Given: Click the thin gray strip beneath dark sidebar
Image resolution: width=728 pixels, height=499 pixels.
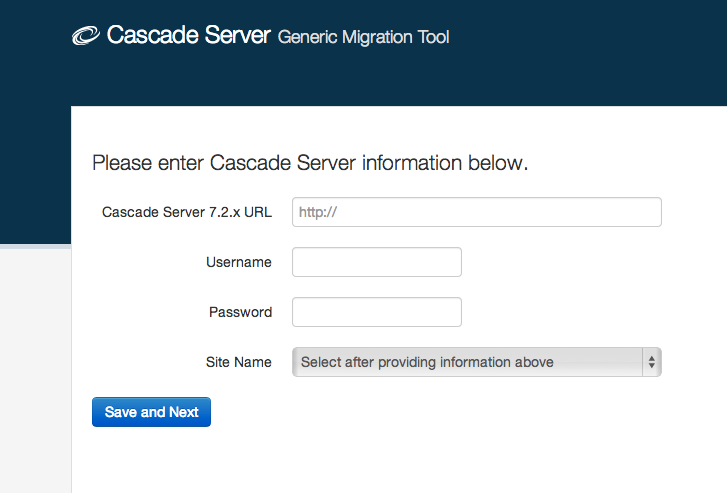Looking at the screenshot, I should pyautogui.click(x=35, y=246).
